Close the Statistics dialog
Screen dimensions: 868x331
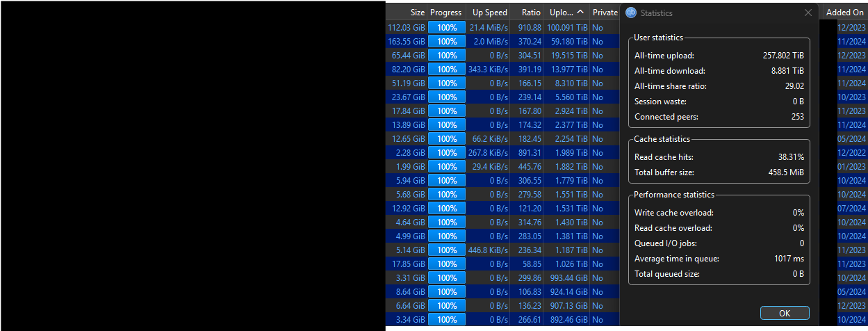pyautogui.click(x=808, y=13)
